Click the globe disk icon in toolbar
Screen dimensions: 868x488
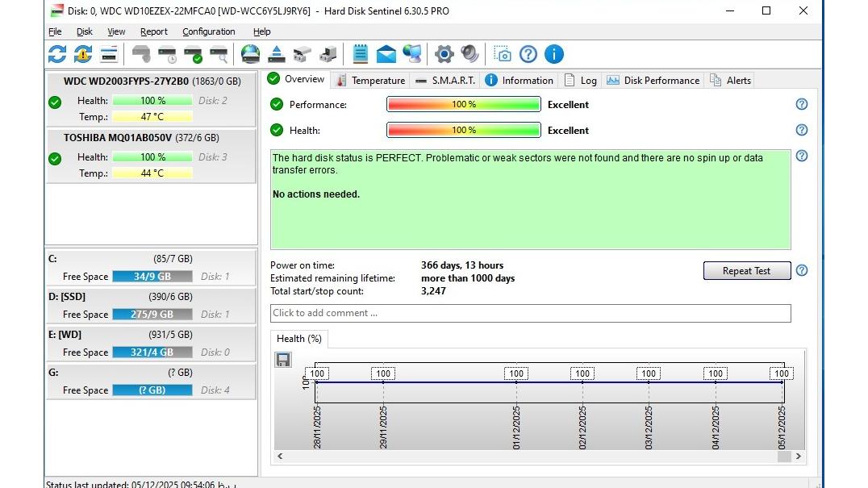[251, 54]
